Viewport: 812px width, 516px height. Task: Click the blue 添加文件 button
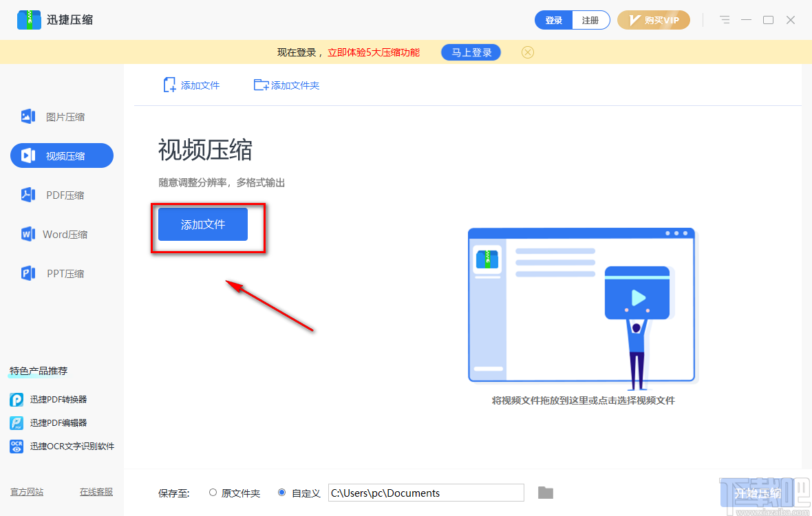(202, 224)
